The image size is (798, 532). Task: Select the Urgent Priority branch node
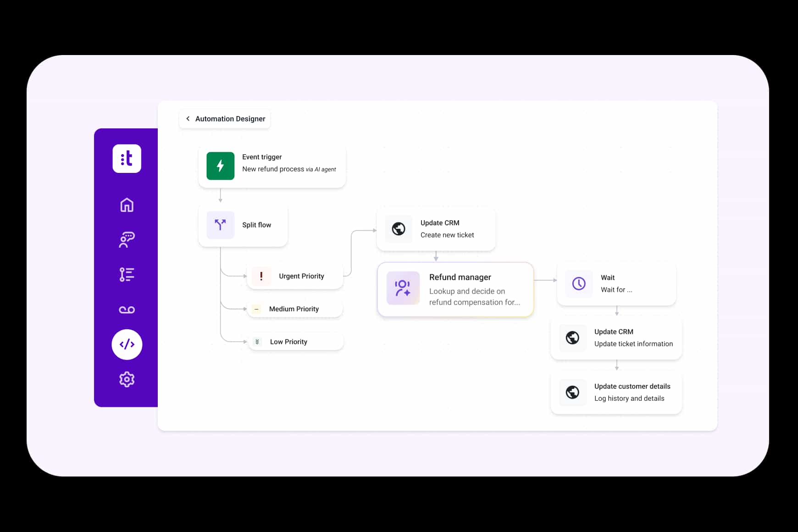click(295, 276)
